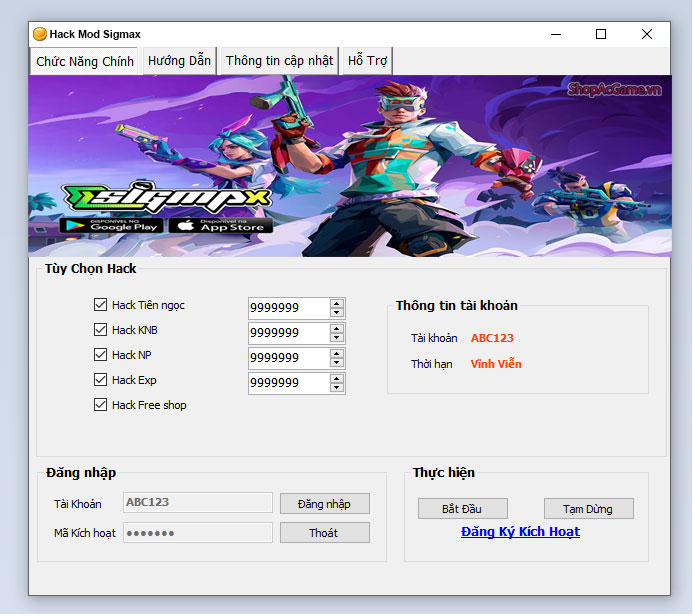Click Hack NP value field
The height and width of the screenshot is (616, 693).
(x=289, y=358)
